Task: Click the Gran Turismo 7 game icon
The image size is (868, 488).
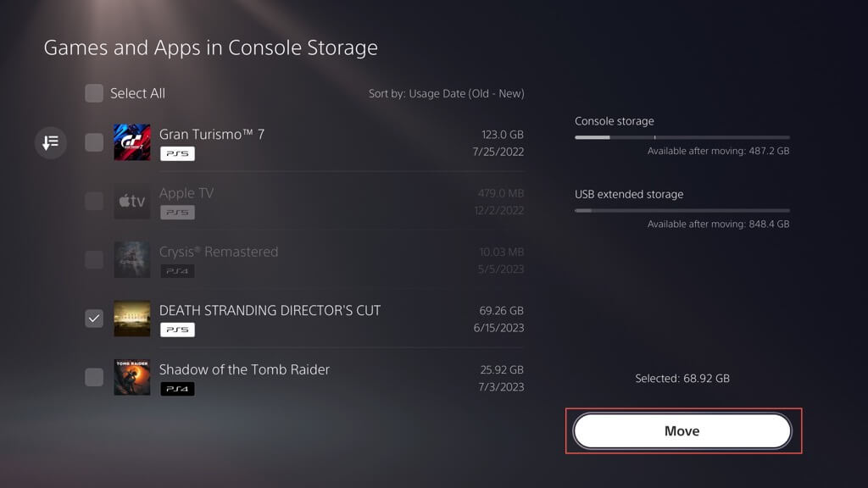Action: coord(131,142)
